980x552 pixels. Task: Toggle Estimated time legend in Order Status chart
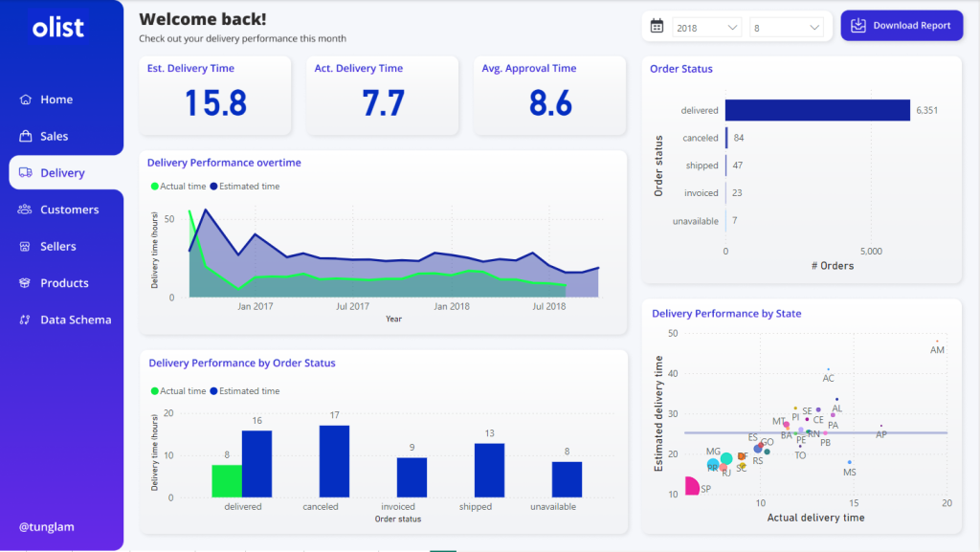(245, 391)
